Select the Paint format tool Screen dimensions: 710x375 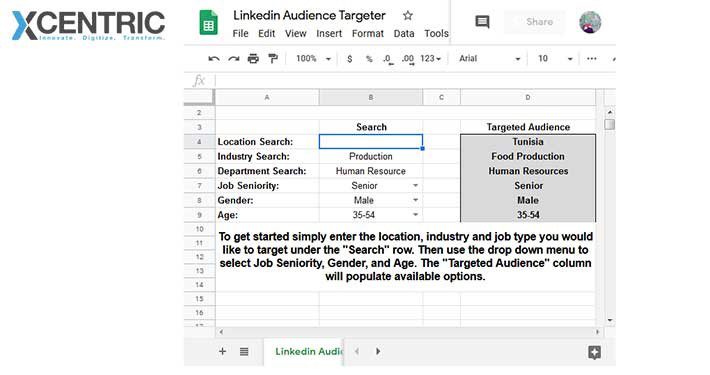tap(273, 59)
